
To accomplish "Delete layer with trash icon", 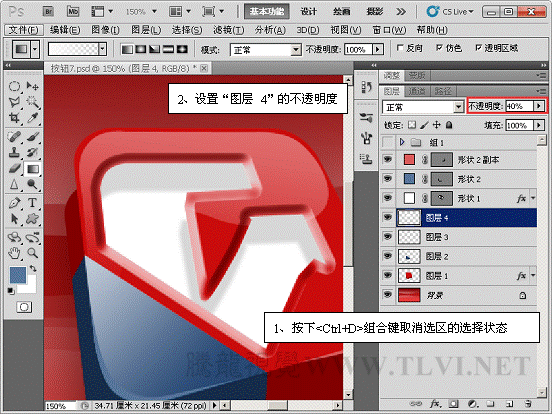I will (527, 403).
